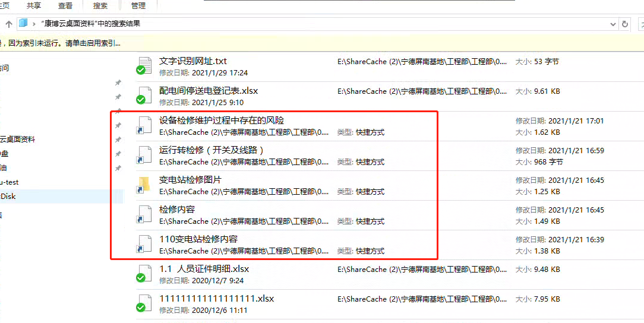Open the 共享 ribbon tab

(34, 6)
